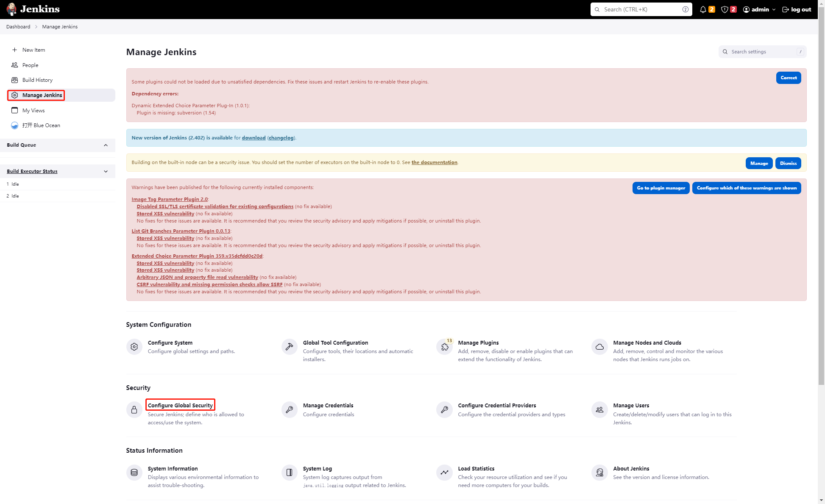825x504 pixels.
Task: Expand the Build Executor Status chevron
Action: (x=106, y=171)
